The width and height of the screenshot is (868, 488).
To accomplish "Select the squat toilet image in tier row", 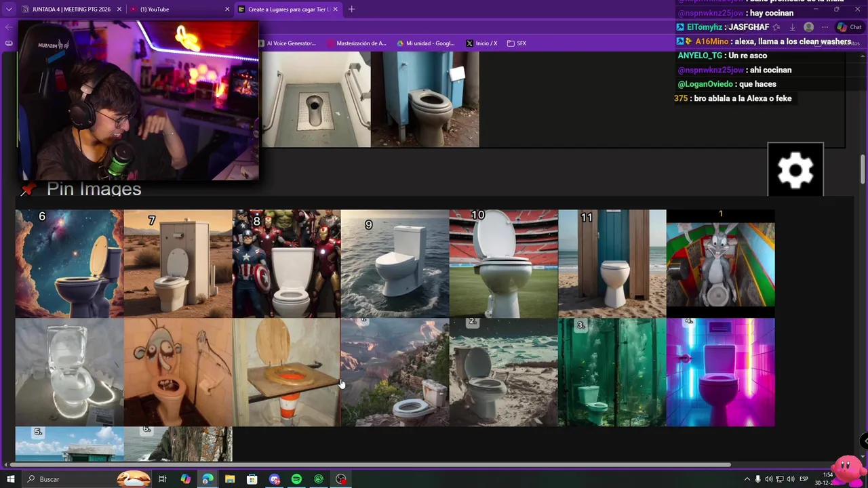I will coord(317,99).
